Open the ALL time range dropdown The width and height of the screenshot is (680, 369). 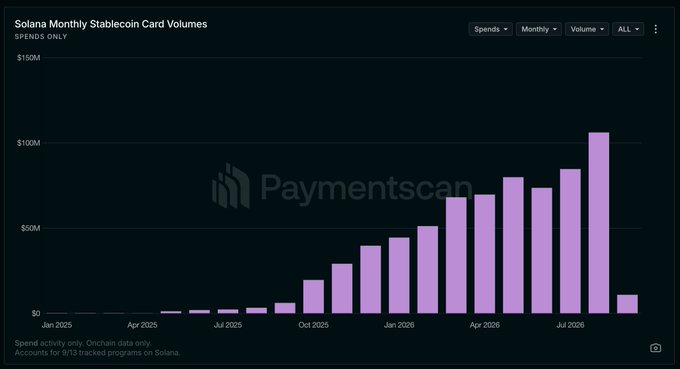point(628,29)
